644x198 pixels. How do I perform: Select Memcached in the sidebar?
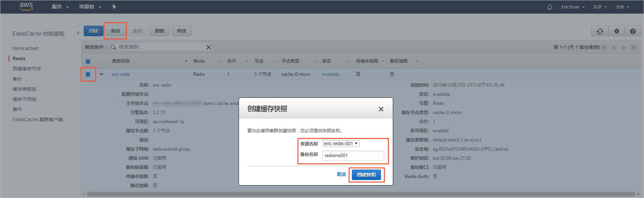click(x=25, y=48)
